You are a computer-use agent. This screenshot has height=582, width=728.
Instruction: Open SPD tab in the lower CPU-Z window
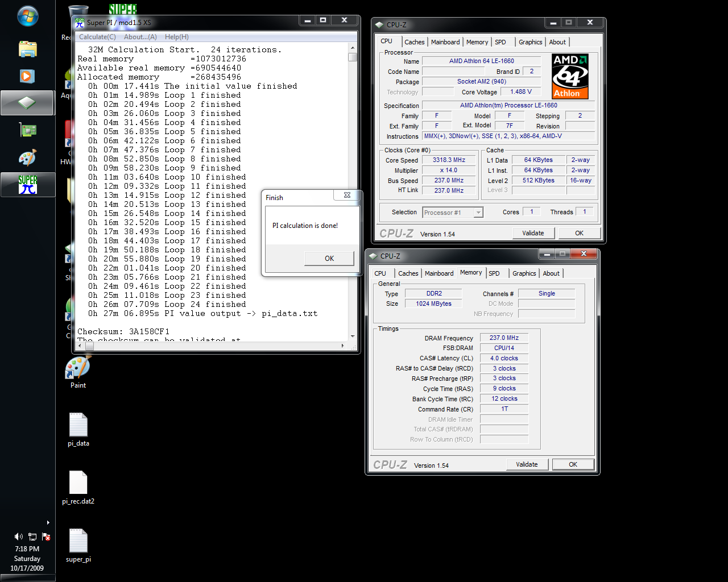point(494,273)
